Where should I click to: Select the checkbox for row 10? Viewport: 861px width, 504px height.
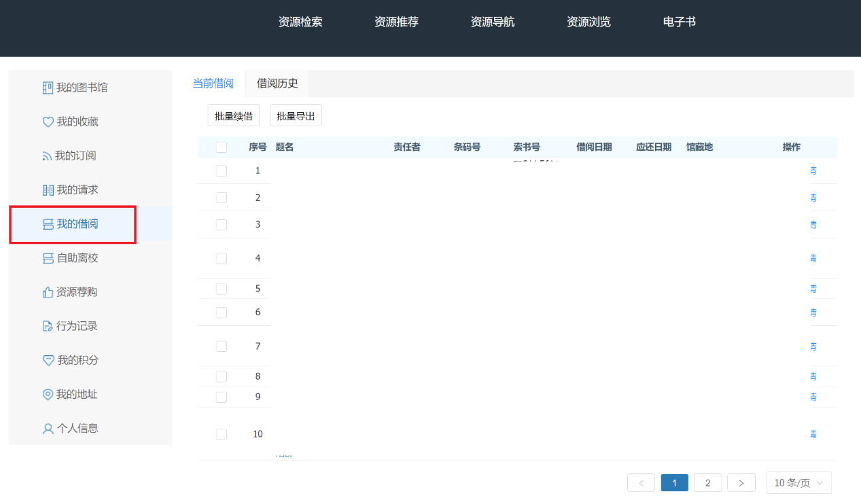(222, 435)
